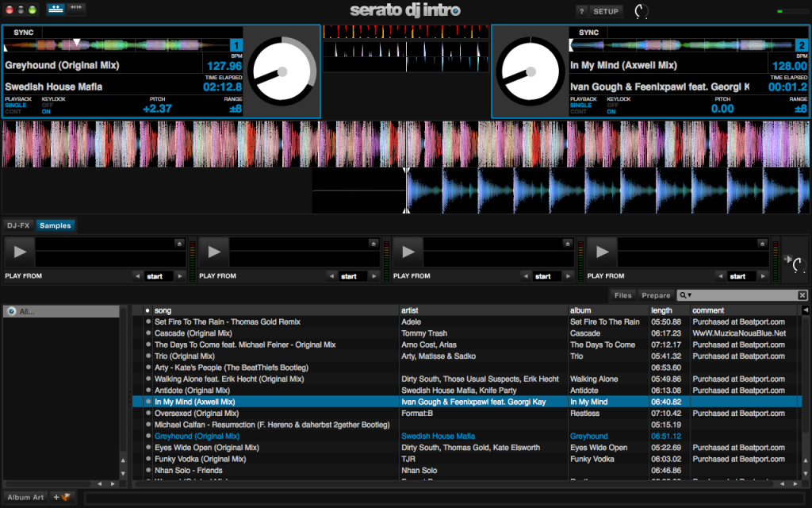Screen dimensions: 812x508
Task: Change deck 2 pitch range ±8
Action: 801,109
